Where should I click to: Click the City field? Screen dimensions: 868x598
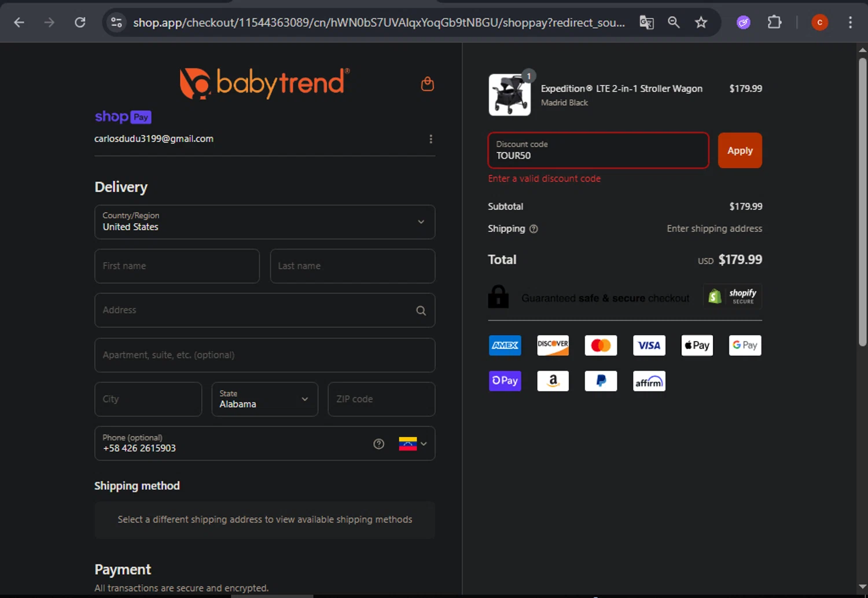pyautogui.click(x=148, y=399)
